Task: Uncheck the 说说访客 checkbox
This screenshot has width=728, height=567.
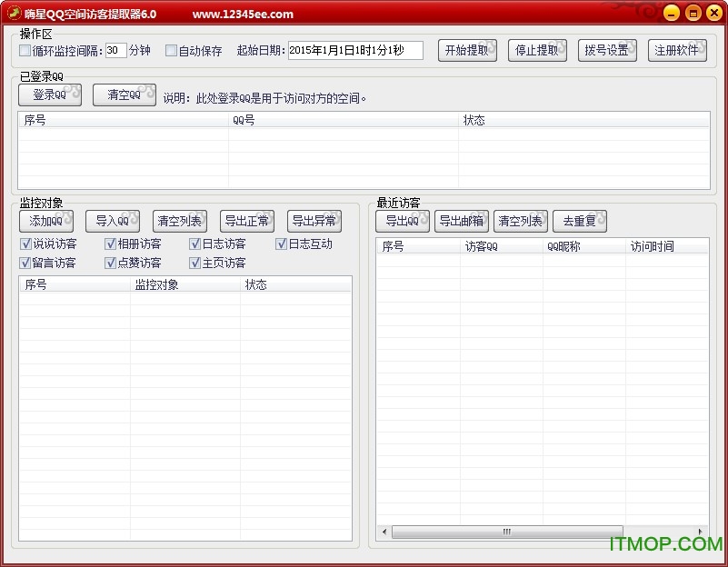Action: click(x=25, y=244)
